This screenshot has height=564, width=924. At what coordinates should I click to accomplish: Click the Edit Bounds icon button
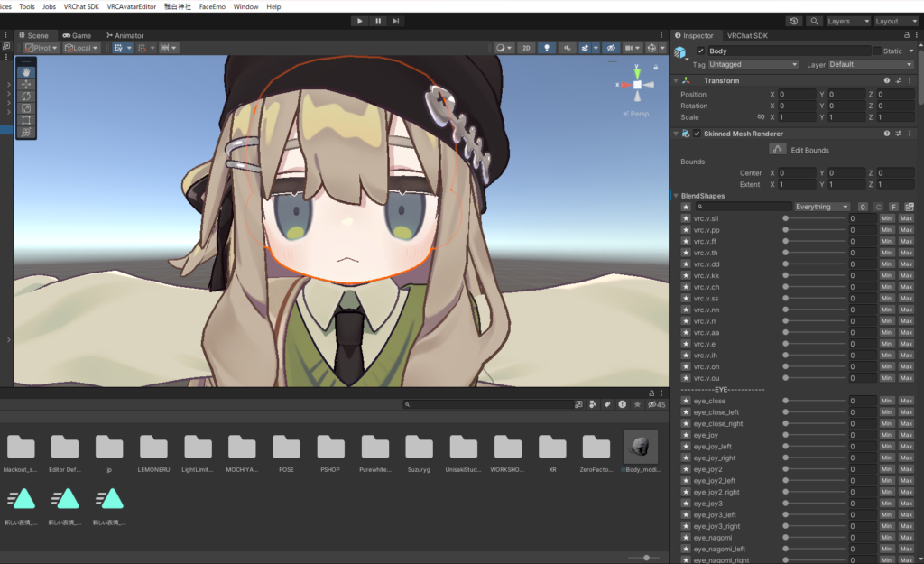pyautogui.click(x=778, y=149)
